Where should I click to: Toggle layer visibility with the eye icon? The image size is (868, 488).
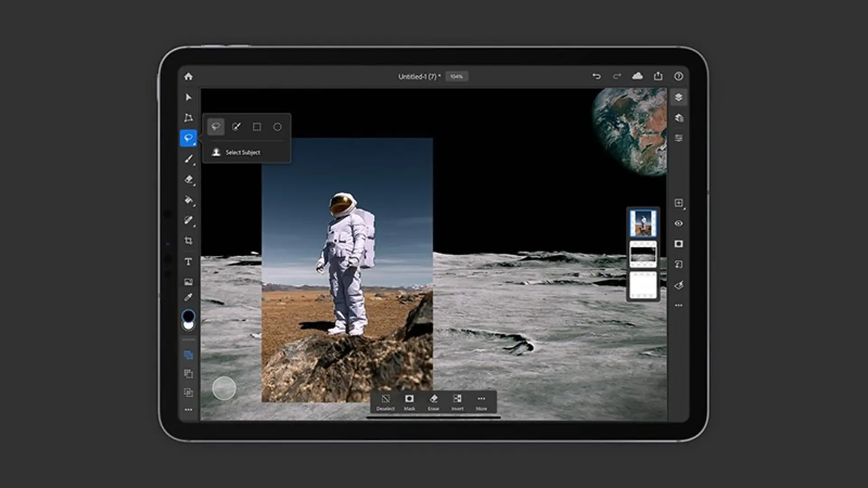tap(678, 223)
